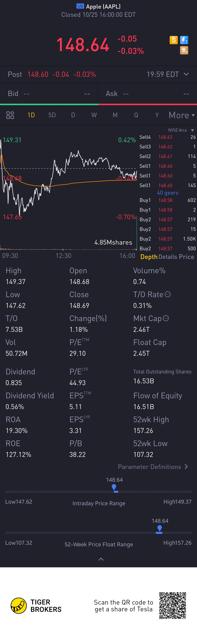Image resolution: width=197 pixels, height=644 pixels.
Task: Tap the tan stacked layers icon
Action: (x=184, y=51)
